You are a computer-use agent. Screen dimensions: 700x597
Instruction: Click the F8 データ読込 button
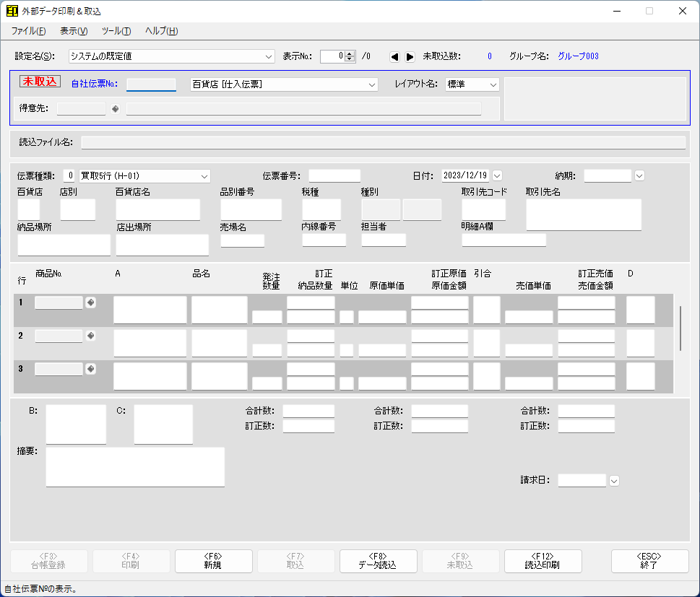pyautogui.click(x=378, y=561)
